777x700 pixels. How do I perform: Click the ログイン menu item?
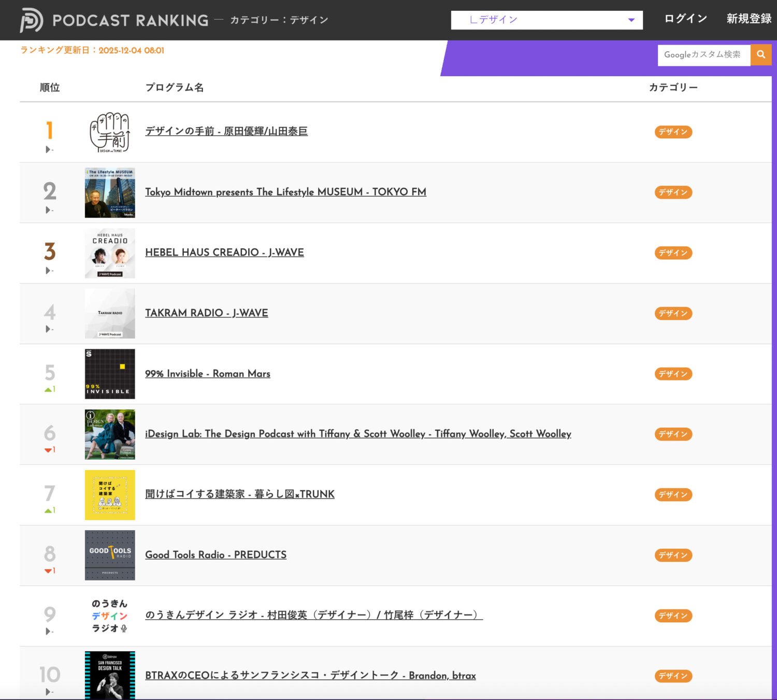[685, 19]
